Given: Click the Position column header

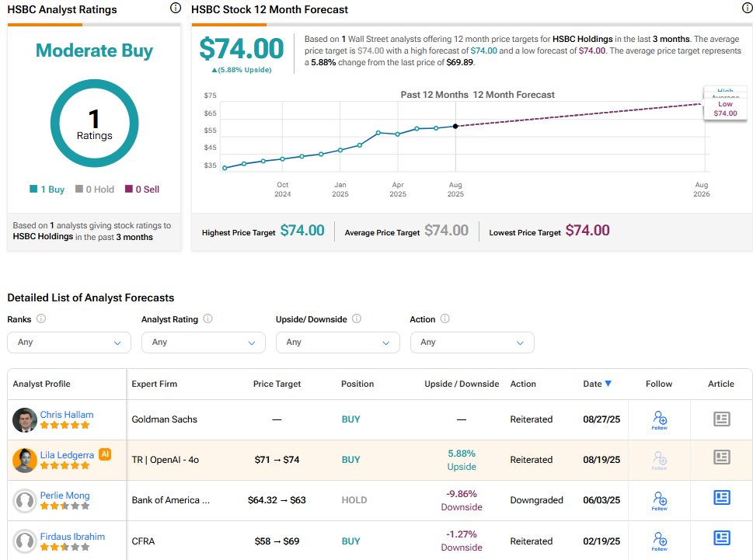Looking at the screenshot, I should pyautogui.click(x=357, y=384).
